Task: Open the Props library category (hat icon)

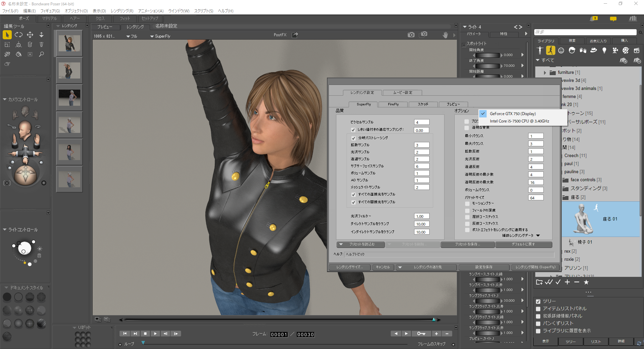Action: (594, 50)
